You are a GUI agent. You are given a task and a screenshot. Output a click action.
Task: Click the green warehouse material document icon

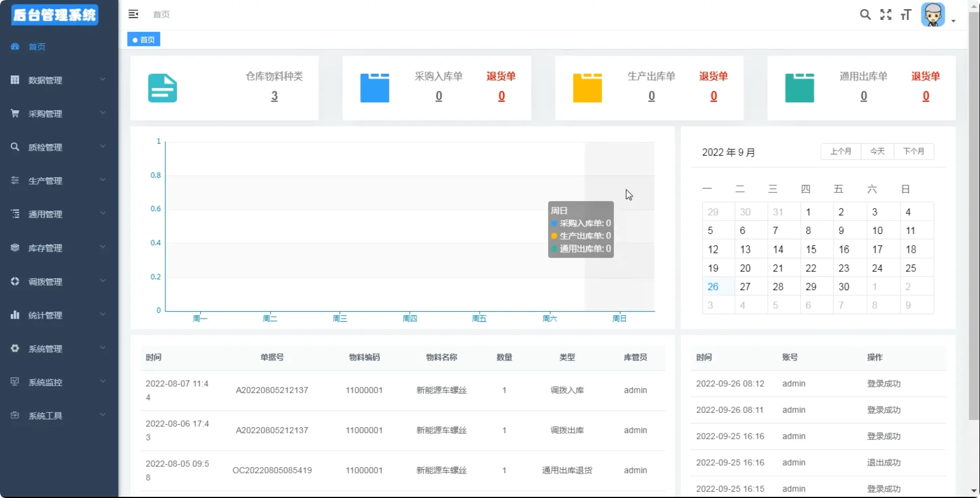162,88
